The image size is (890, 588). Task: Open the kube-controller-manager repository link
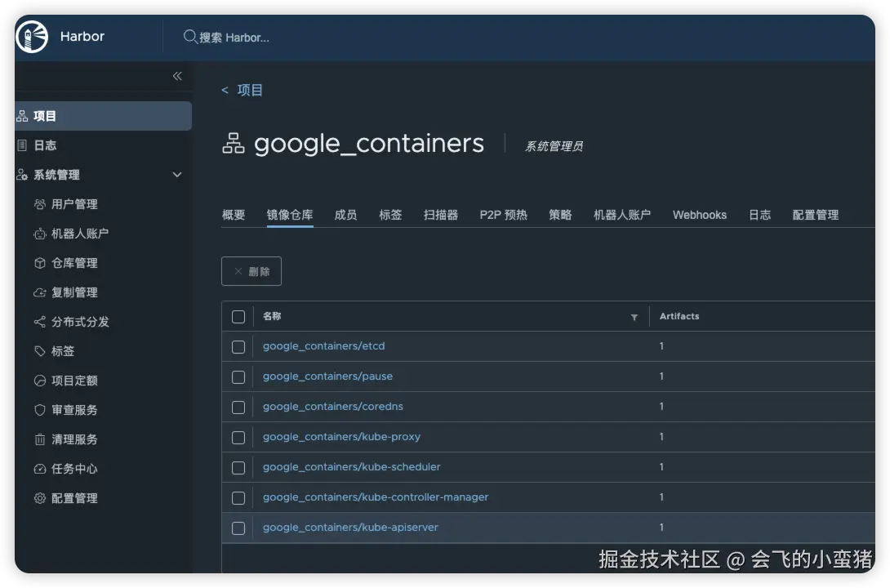(375, 497)
